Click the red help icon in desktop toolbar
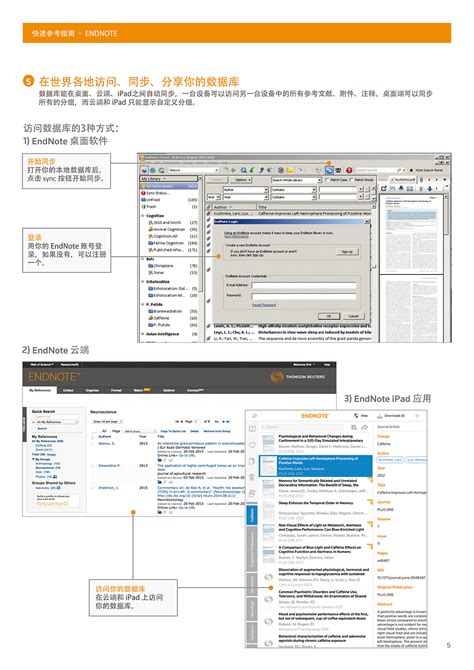Screen dimensions: 474x670 click(349, 170)
